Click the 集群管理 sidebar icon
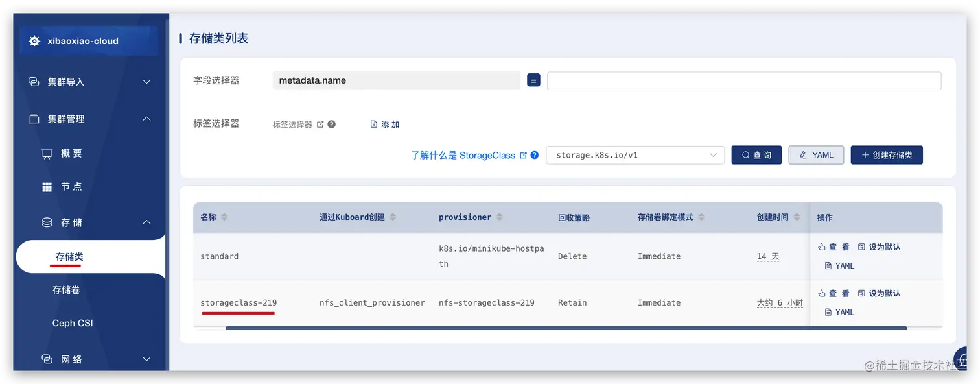Screen dimensions: 980x384 (x=34, y=119)
